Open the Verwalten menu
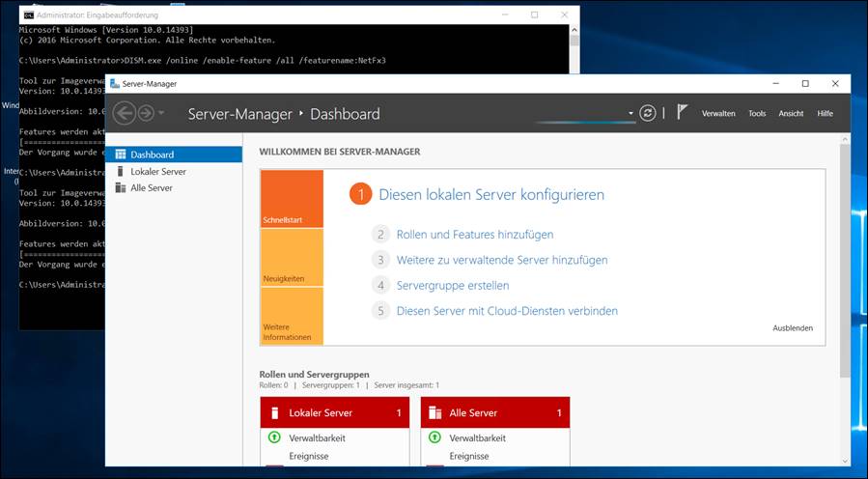The image size is (868, 479). pos(718,113)
